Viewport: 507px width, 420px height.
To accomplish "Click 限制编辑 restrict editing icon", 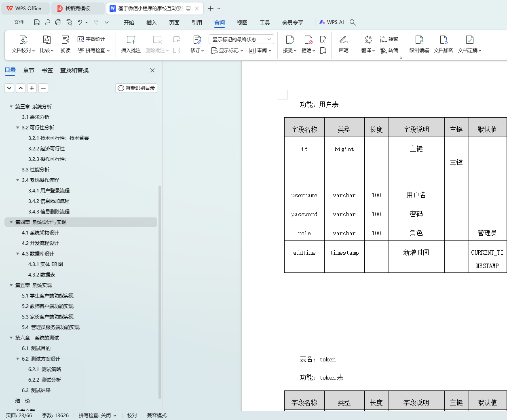I will pyautogui.click(x=419, y=40).
